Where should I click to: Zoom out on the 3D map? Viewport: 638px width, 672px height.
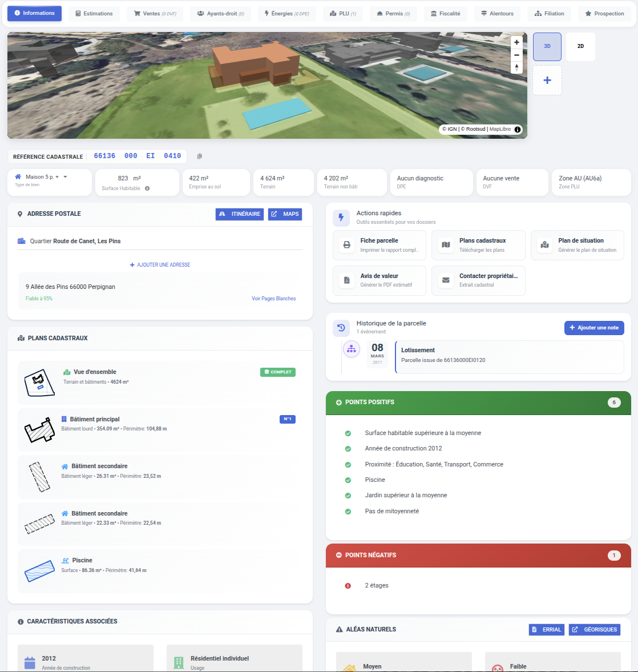click(516, 55)
